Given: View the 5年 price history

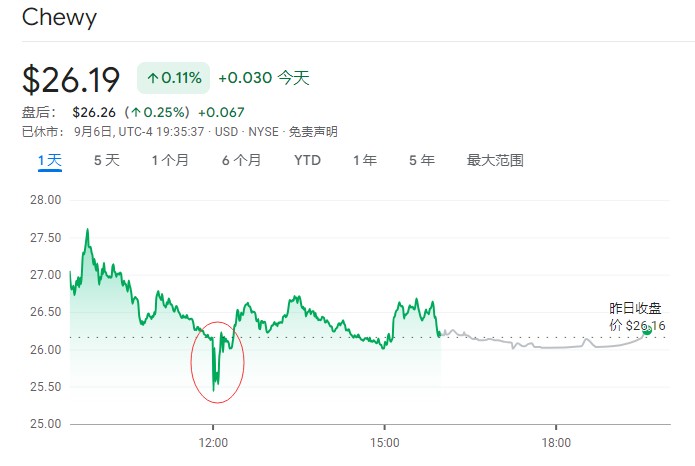Looking at the screenshot, I should point(421,160).
